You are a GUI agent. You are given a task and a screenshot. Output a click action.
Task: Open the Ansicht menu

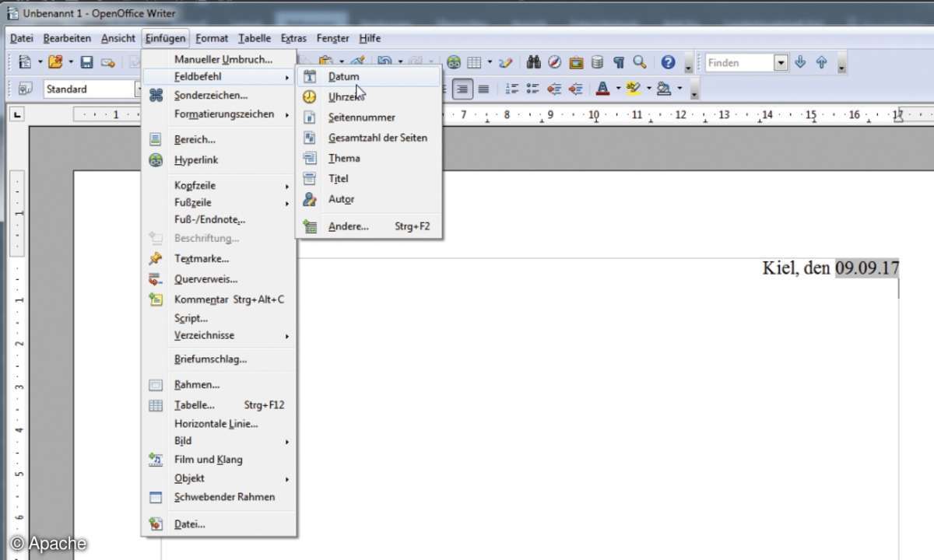point(118,37)
